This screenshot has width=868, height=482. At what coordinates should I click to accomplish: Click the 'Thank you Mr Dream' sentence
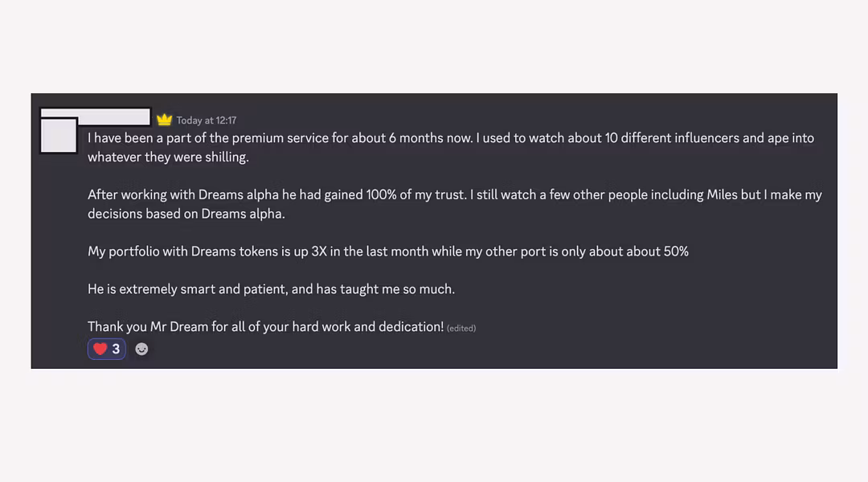[x=266, y=326]
